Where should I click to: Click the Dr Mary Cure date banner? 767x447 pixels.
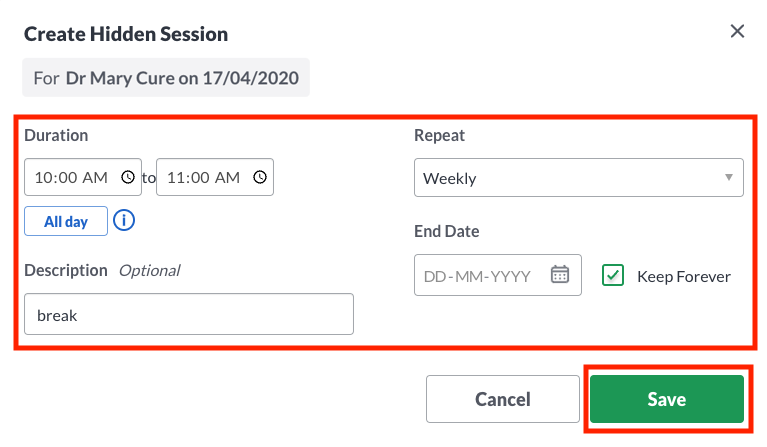pos(166,77)
